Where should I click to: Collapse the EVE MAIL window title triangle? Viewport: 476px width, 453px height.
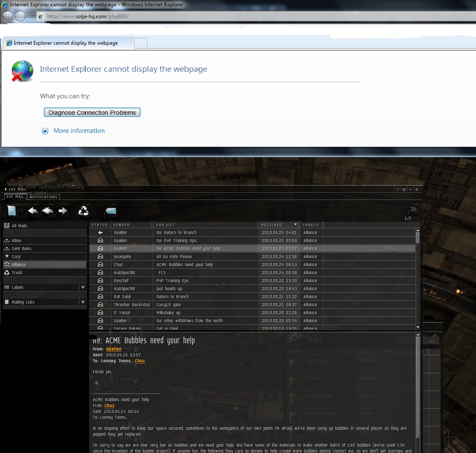click(6, 189)
